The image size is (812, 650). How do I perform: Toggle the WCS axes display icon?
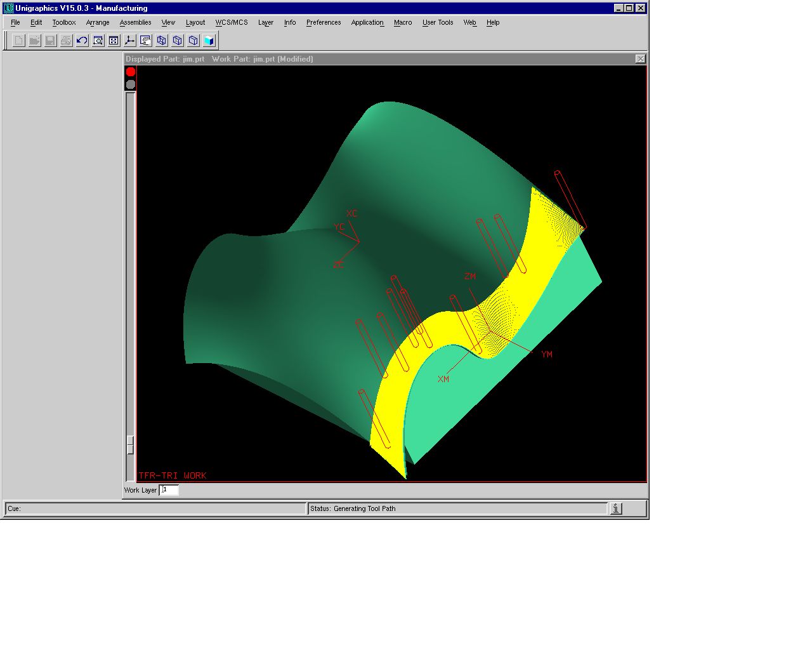[129, 41]
